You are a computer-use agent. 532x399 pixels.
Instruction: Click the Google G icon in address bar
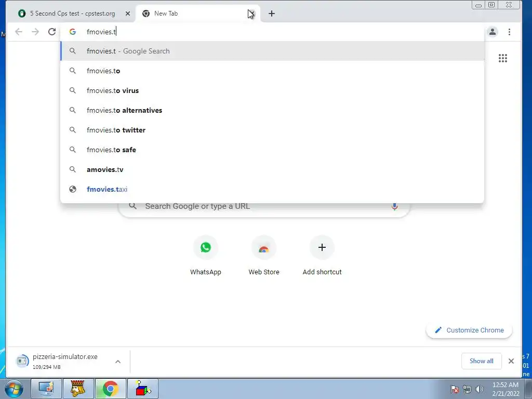73,32
